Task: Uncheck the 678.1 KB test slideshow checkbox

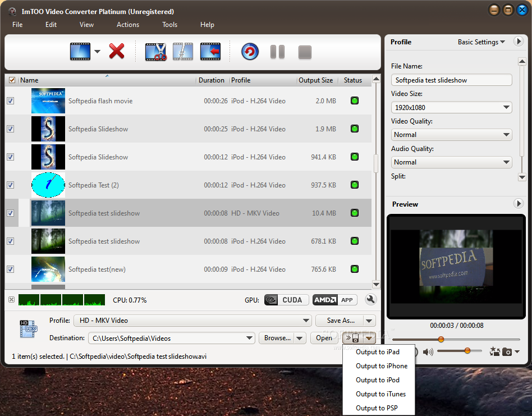Action: click(11, 241)
